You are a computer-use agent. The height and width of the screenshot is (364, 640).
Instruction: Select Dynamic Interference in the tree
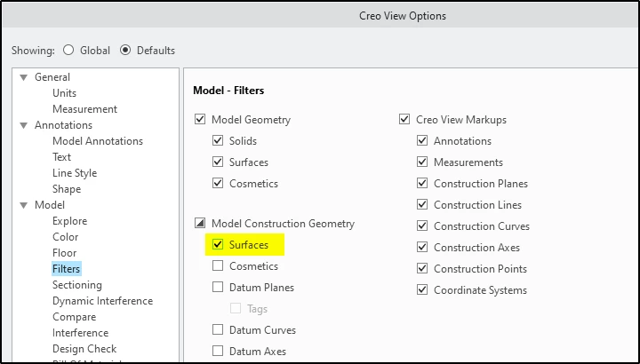click(102, 301)
